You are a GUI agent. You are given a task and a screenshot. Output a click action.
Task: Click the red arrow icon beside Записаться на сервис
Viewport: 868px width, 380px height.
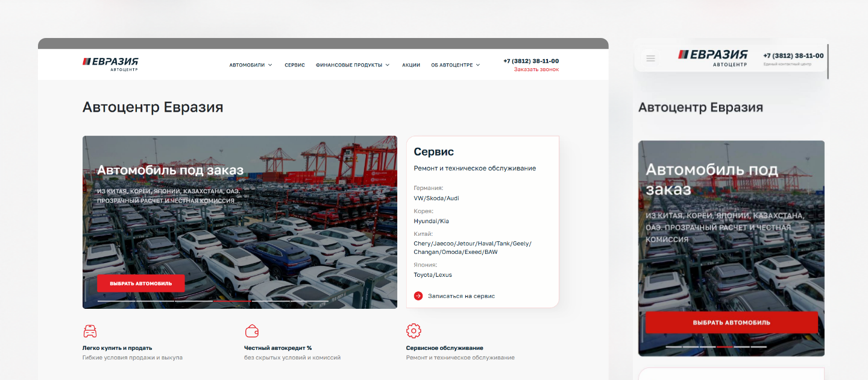coord(418,296)
